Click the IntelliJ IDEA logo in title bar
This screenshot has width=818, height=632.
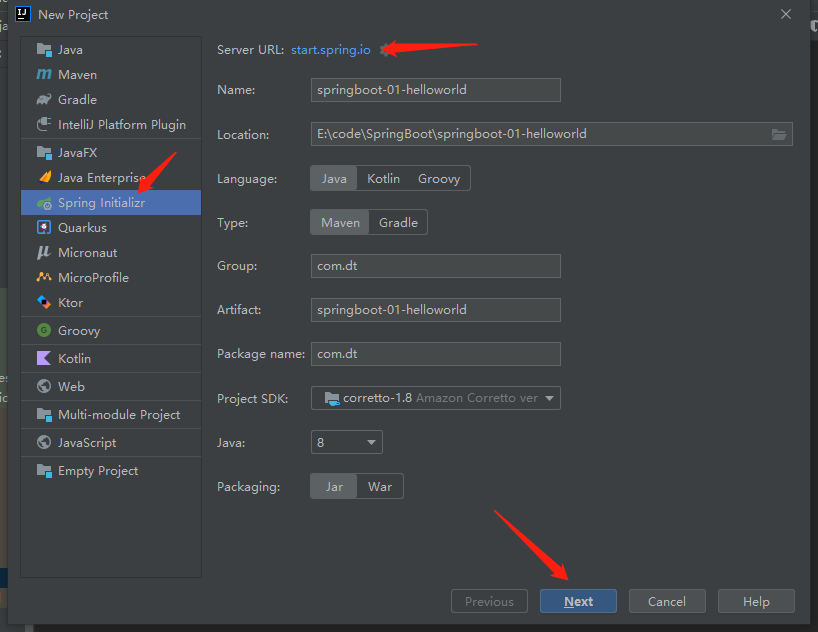point(23,14)
